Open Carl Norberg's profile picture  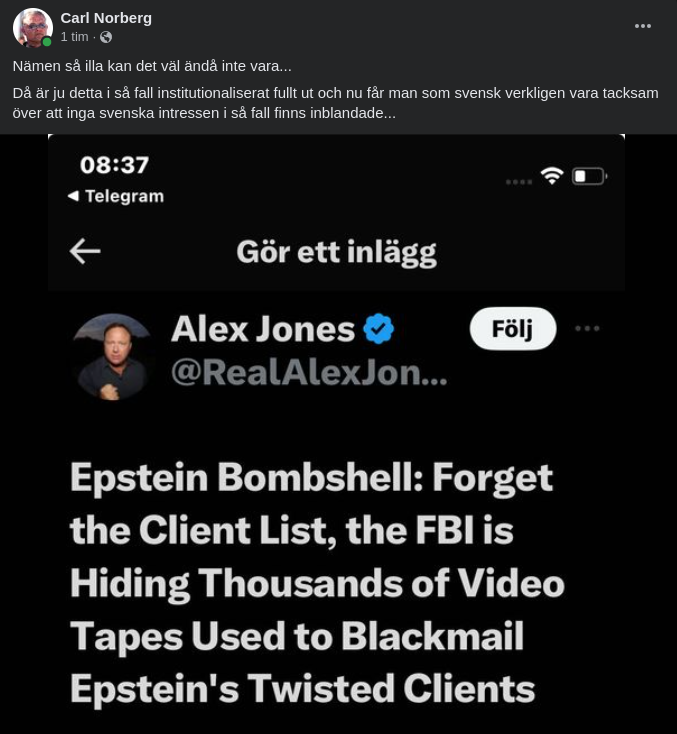point(33,27)
